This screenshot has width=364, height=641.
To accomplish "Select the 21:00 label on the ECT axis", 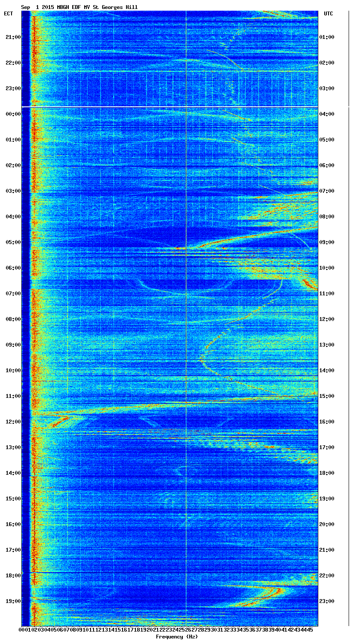I will [12, 37].
